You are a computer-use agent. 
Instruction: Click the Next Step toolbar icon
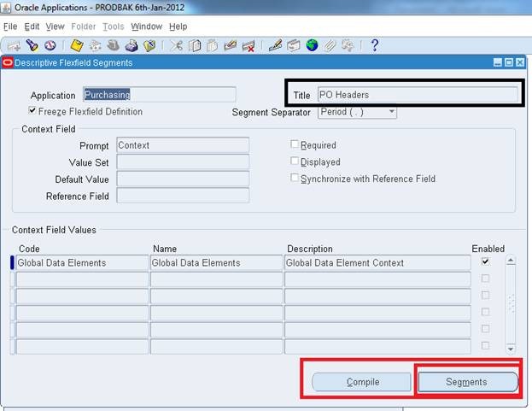[x=95, y=46]
